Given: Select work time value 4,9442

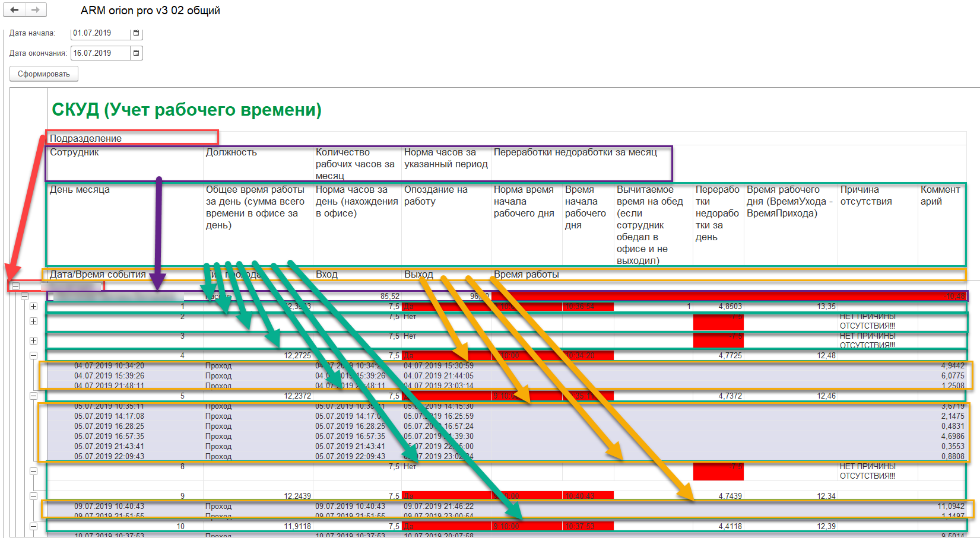Looking at the screenshot, I should [953, 366].
